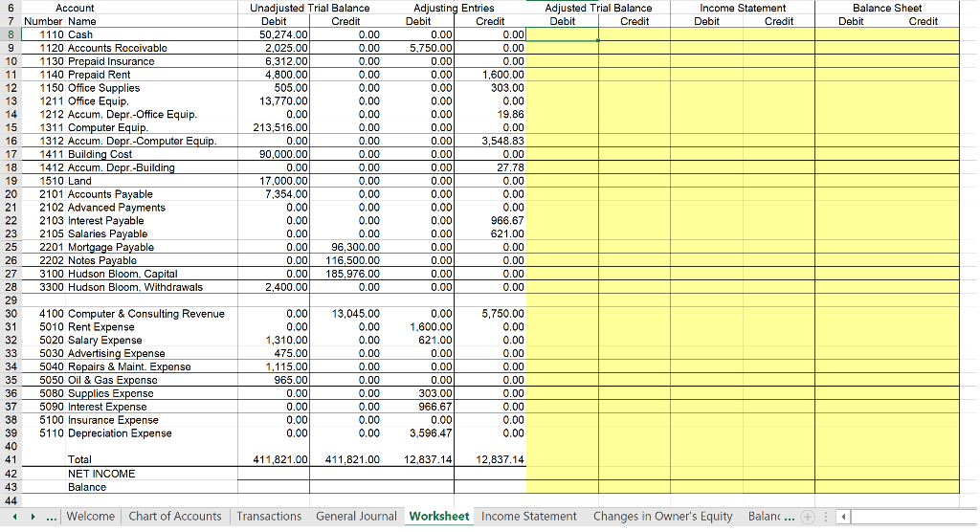The width and height of the screenshot is (980, 532).
Task: Select the 'Prepaid Rent' account cell
Action: pyautogui.click(x=100, y=75)
